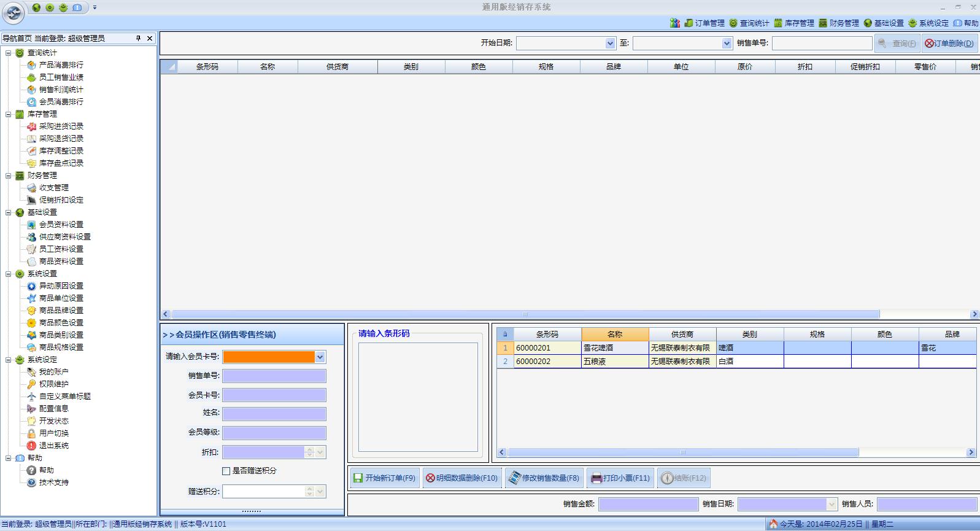
Task: Open 商品资料设置 icon
Action: (x=31, y=262)
